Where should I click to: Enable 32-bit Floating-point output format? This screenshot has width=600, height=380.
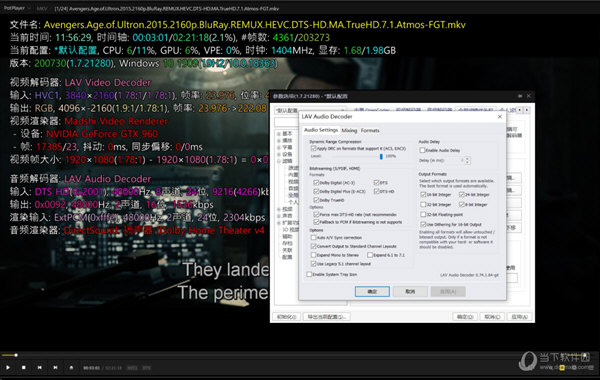[x=423, y=215]
